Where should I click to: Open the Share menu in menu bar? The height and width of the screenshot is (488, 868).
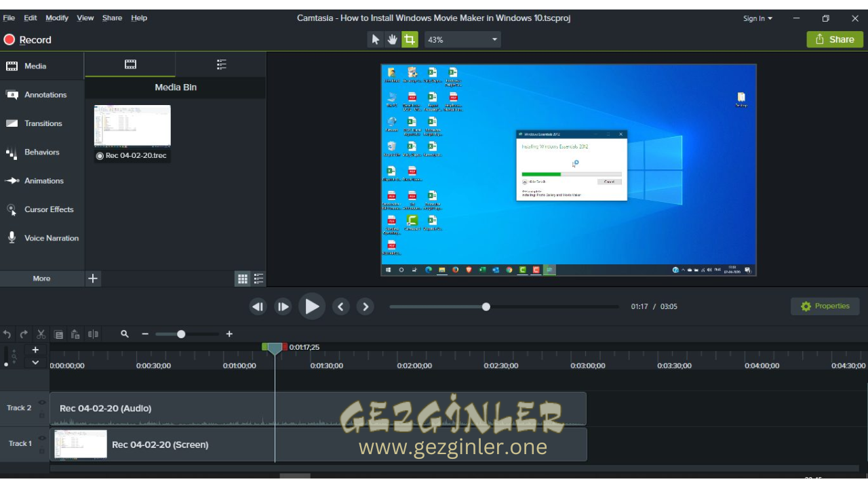pos(112,18)
